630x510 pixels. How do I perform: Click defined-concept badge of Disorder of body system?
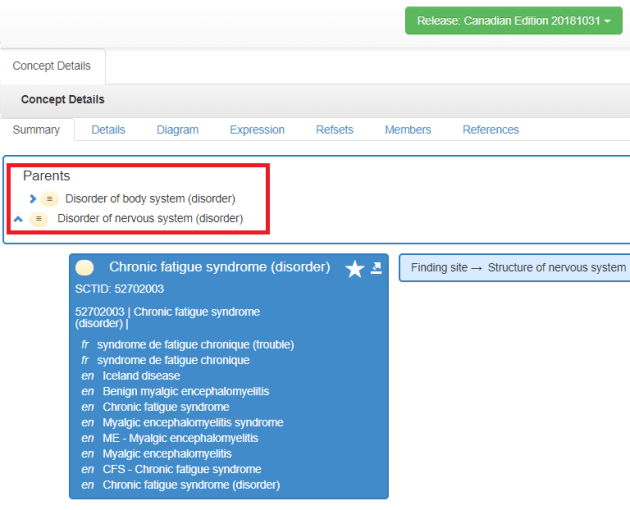point(48,199)
